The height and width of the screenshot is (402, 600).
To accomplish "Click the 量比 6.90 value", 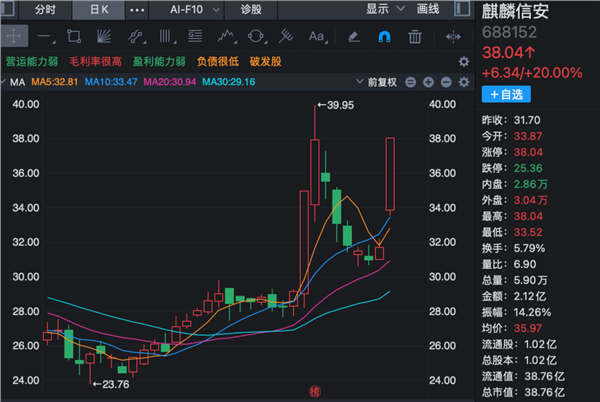I will click(x=525, y=264).
